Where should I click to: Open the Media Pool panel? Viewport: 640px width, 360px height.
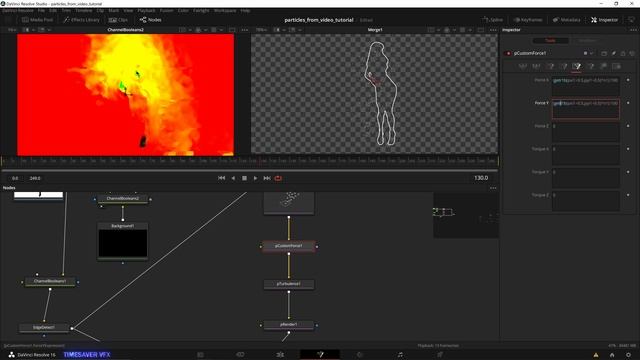(x=37, y=20)
